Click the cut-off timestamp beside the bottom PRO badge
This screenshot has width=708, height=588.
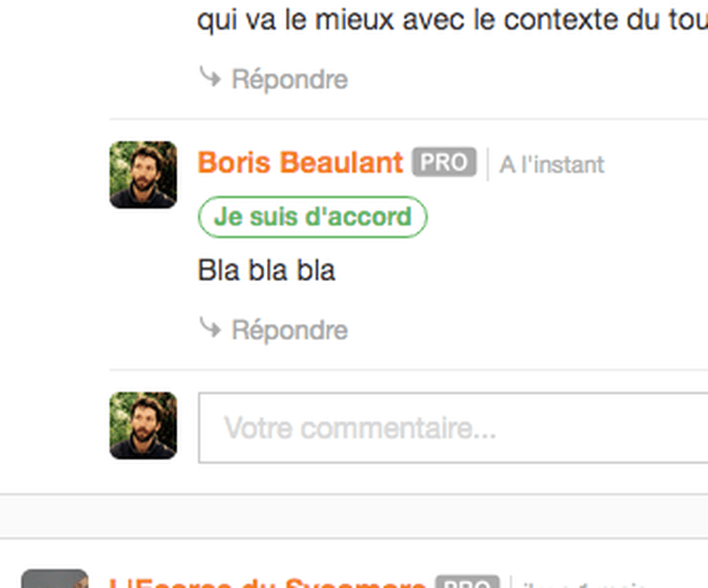[x=582, y=585]
